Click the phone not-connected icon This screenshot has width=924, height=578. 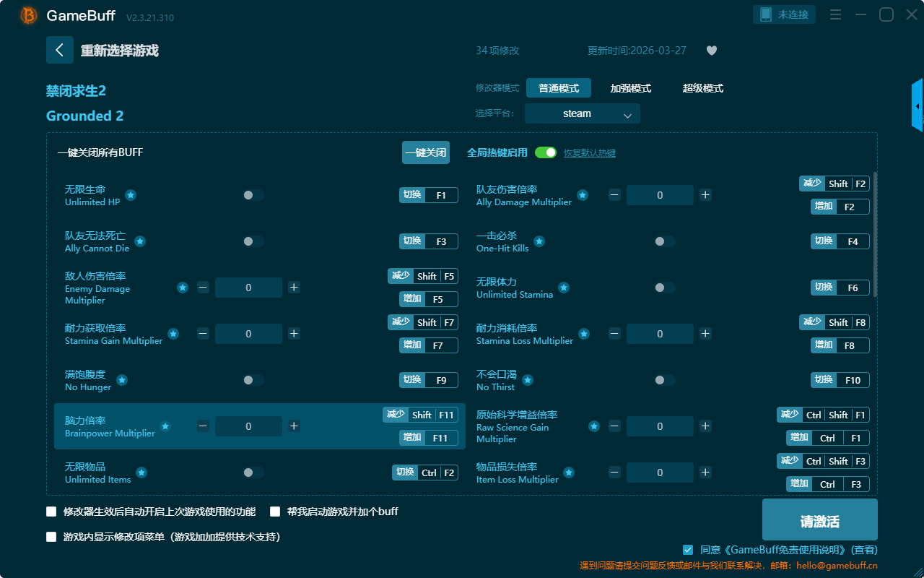pos(766,14)
